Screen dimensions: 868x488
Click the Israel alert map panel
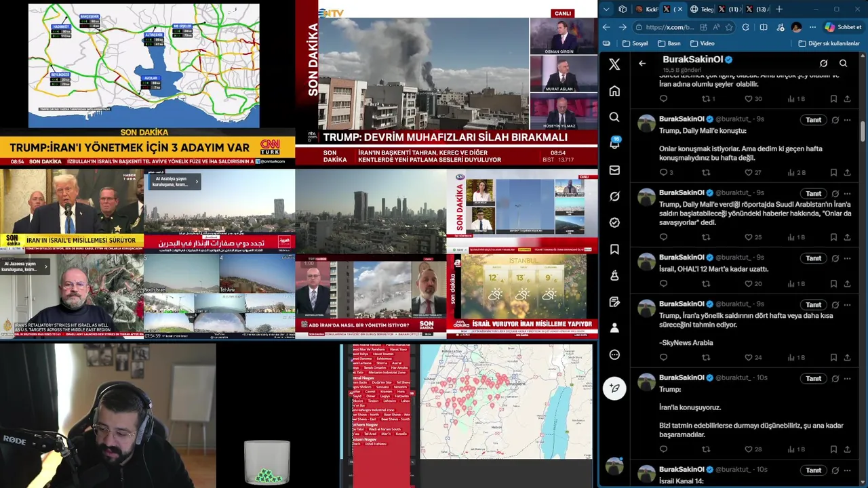pyautogui.click(x=506, y=401)
